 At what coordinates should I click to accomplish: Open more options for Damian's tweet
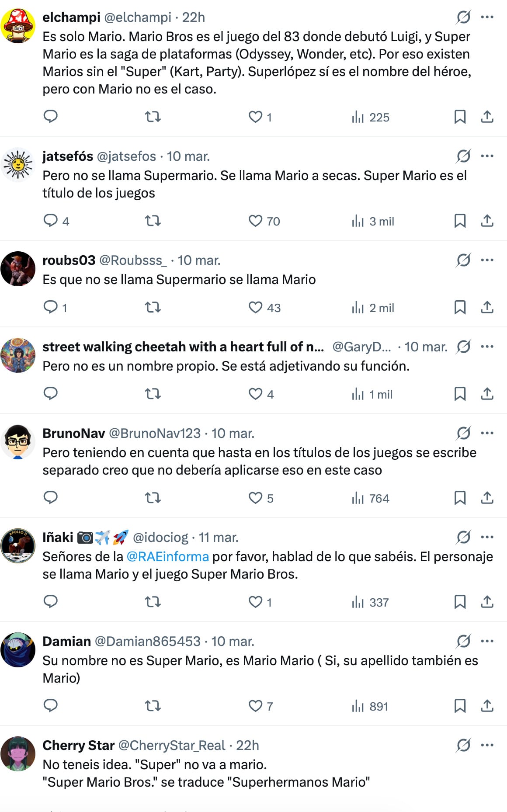(486, 640)
